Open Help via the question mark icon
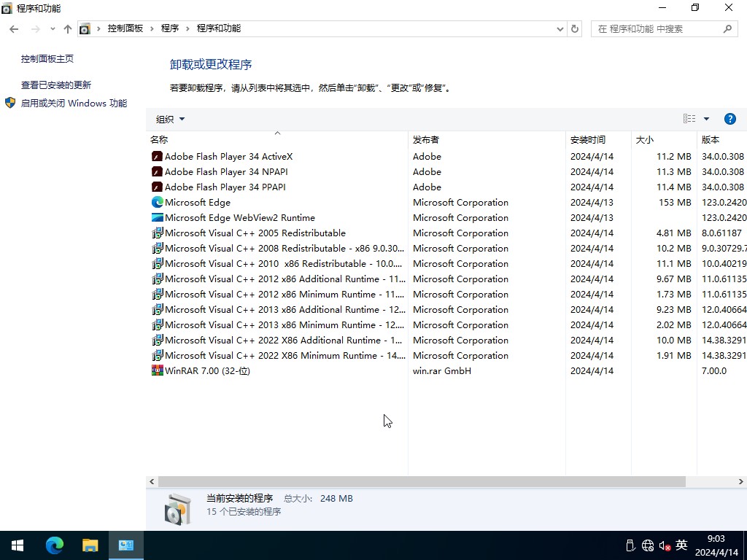The width and height of the screenshot is (747, 560). pos(730,118)
